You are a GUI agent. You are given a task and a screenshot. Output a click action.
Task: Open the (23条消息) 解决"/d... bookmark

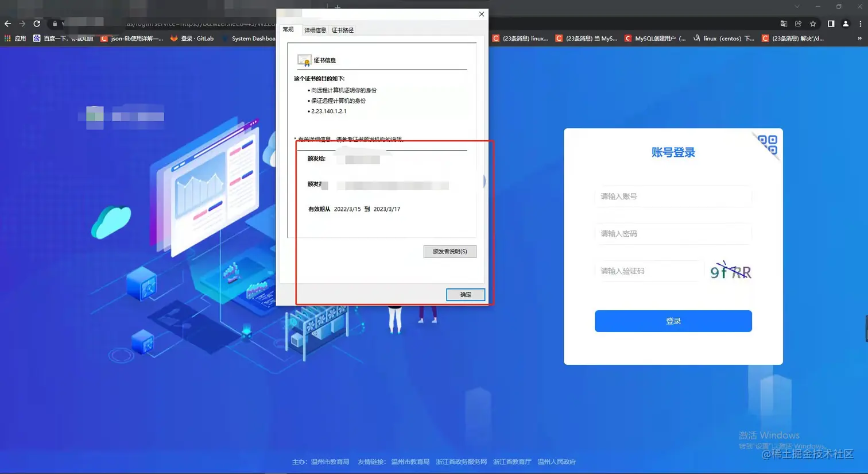click(x=793, y=38)
